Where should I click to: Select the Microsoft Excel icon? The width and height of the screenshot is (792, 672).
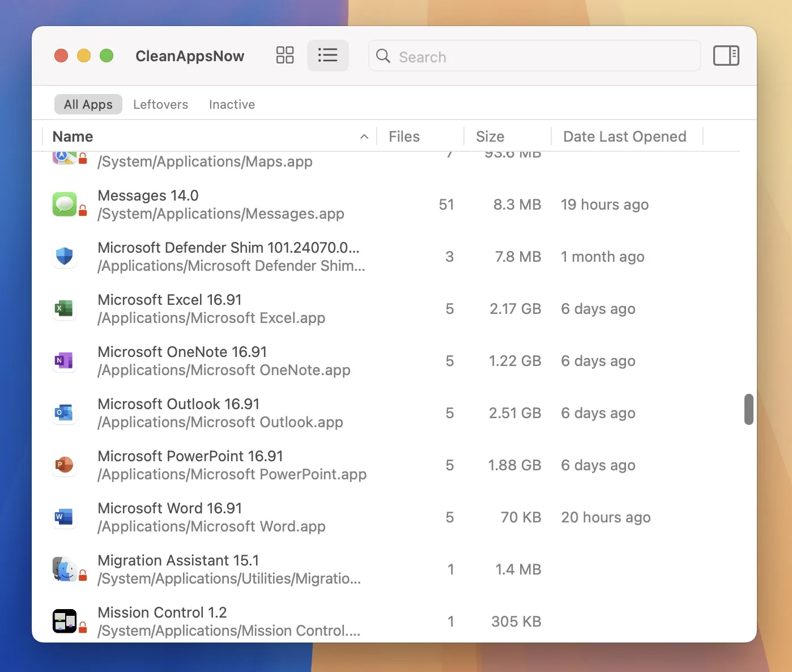click(65, 308)
